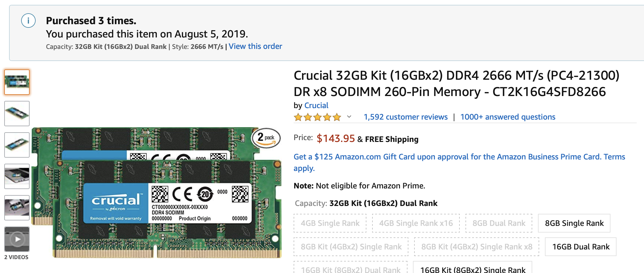The height and width of the screenshot is (273, 644).
Task: Choose 16GB Kit (8GBx2) Single Rank
Action: [472, 269]
